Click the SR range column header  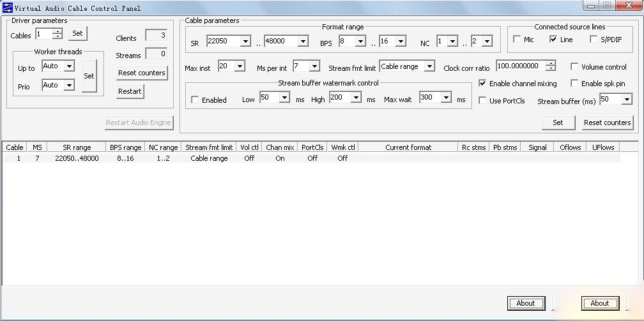click(x=77, y=147)
